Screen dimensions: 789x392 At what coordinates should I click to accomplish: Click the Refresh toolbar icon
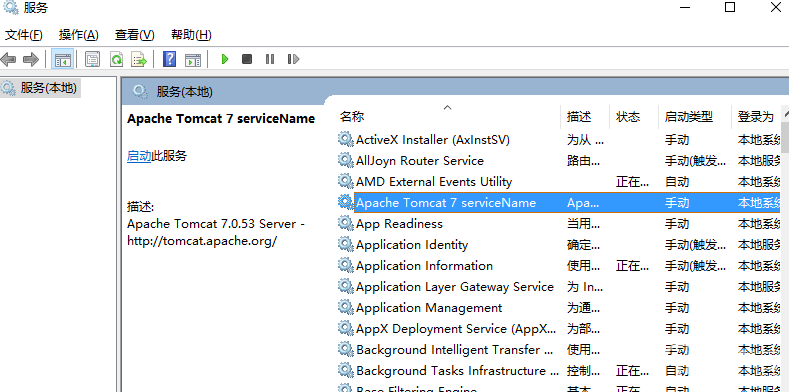coord(117,59)
